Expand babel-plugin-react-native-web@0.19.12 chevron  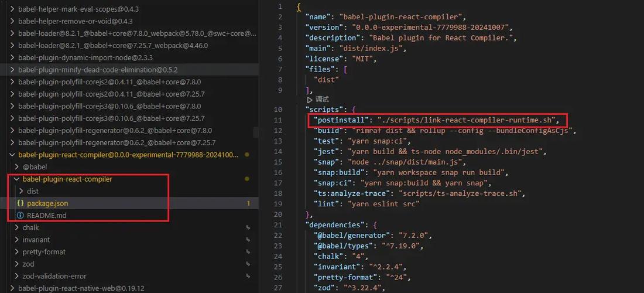pyautogui.click(x=12, y=288)
